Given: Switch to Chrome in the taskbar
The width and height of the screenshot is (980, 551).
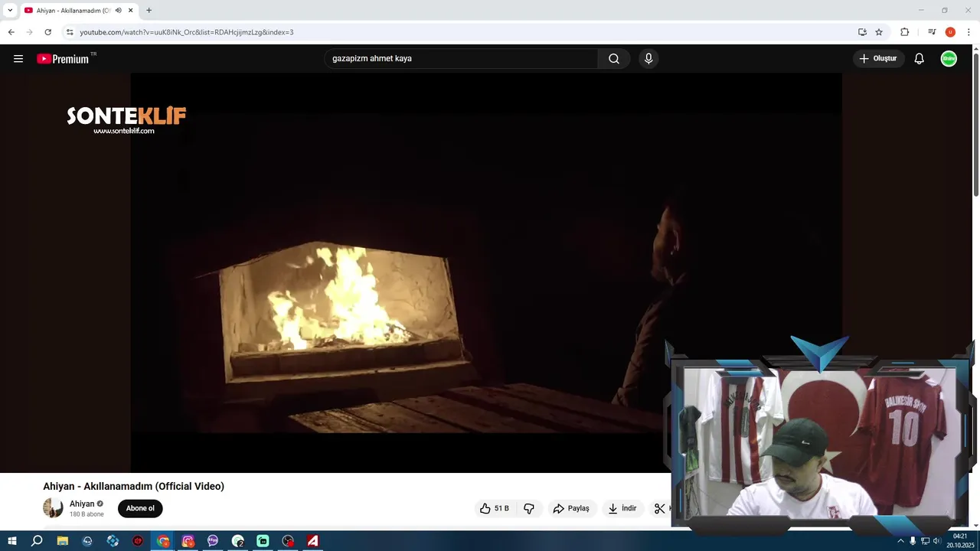Looking at the screenshot, I should coord(163,541).
